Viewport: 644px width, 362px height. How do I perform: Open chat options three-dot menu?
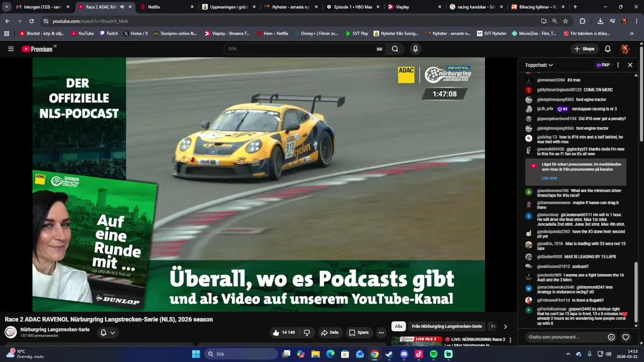click(x=618, y=65)
